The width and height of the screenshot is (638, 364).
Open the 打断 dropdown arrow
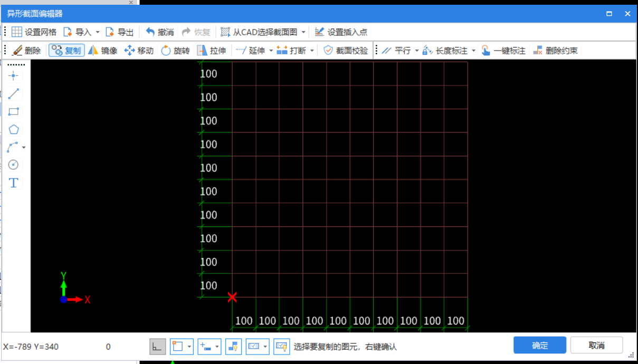312,51
